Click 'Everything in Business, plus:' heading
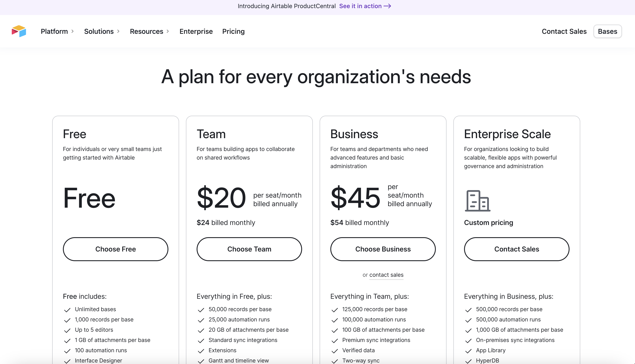 click(509, 296)
